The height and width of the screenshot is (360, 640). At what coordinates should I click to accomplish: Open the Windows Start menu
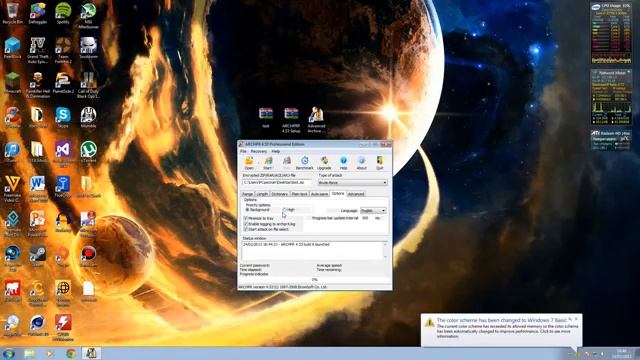[x=9, y=353]
